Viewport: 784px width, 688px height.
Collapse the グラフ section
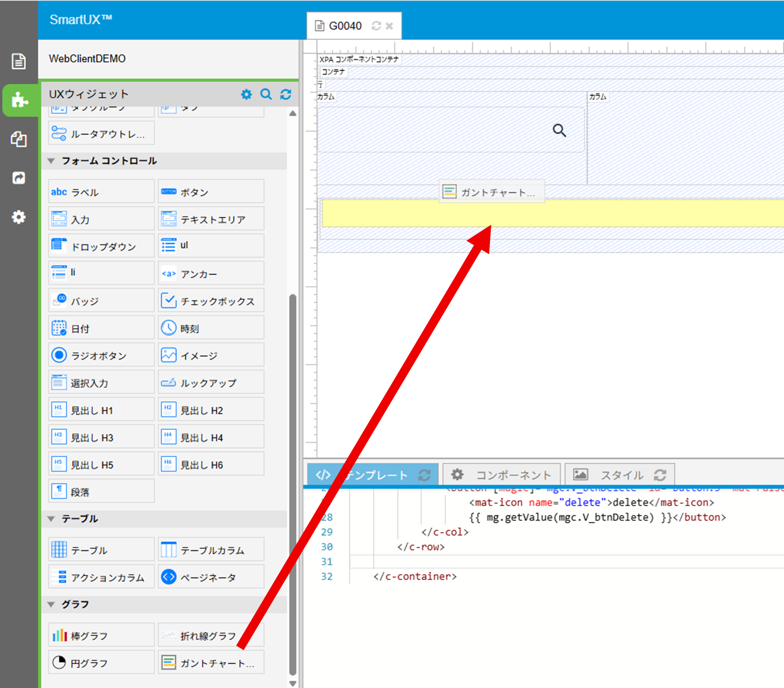[51, 604]
